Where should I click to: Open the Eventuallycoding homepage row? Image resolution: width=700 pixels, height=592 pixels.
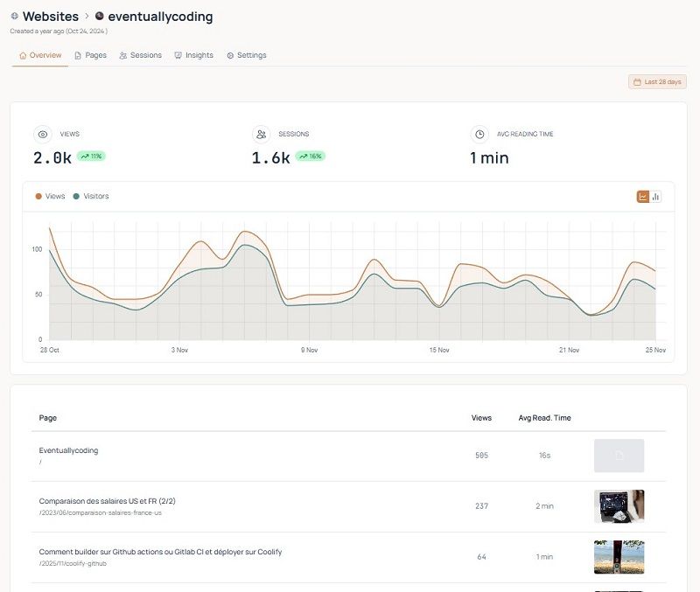[69, 450]
